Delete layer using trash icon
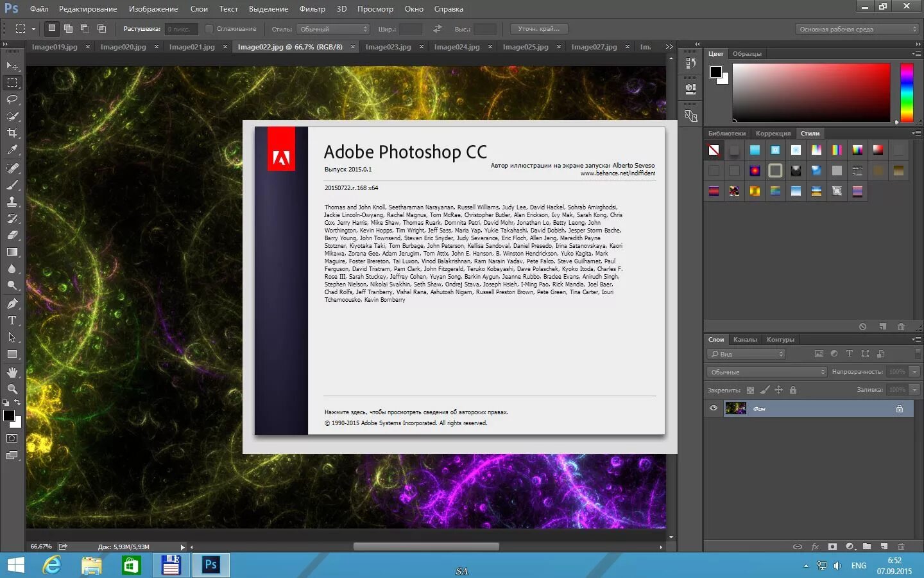924x578 pixels. tap(901, 547)
